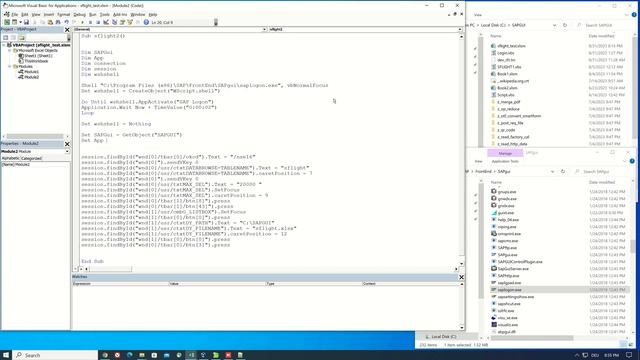Toggle Folders icon in Project pane
Screen dimensions: 640x360
[x=21, y=38]
